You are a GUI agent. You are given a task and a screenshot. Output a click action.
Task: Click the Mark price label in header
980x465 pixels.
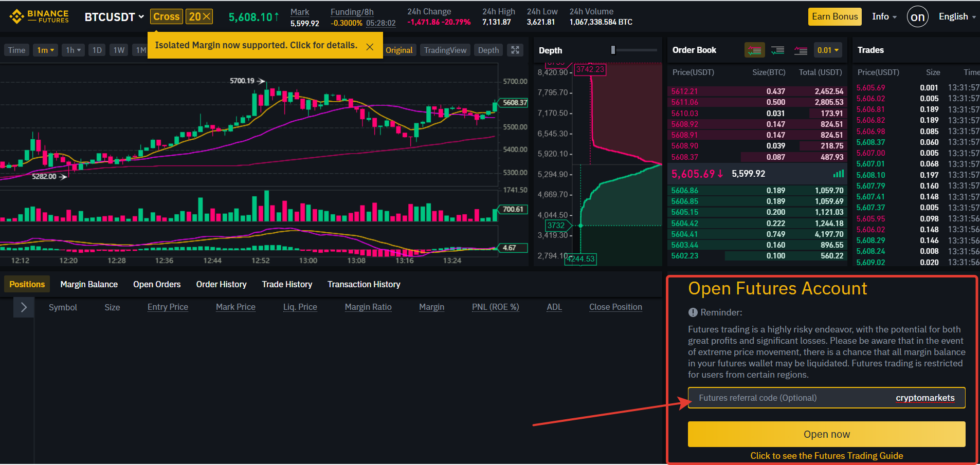coord(300,12)
